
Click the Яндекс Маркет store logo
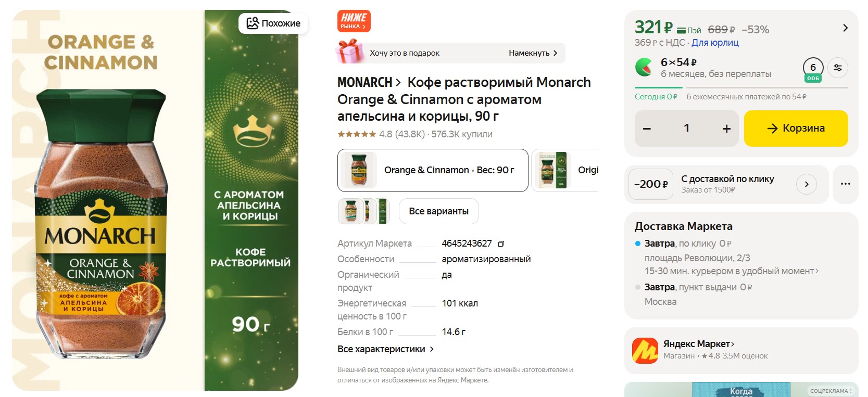point(645,350)
